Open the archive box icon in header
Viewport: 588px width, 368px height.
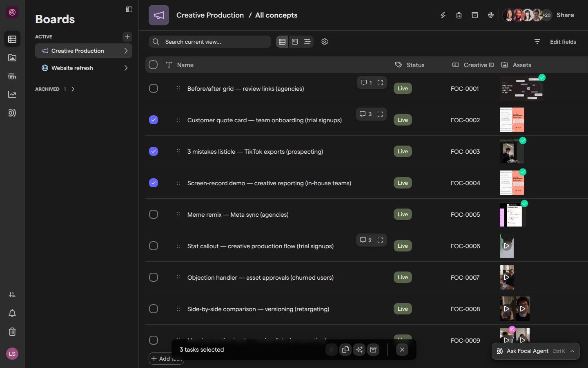pyautogui.click(x=475, y=15)
